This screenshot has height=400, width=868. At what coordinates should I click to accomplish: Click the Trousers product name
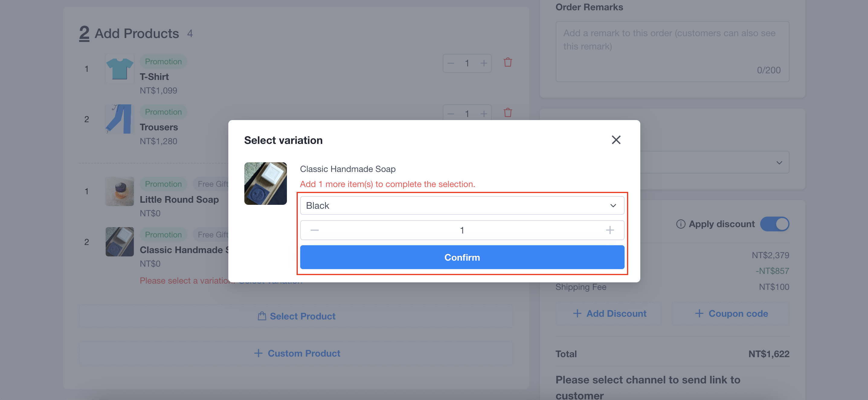pyautogui.click(x=159, y=127)
